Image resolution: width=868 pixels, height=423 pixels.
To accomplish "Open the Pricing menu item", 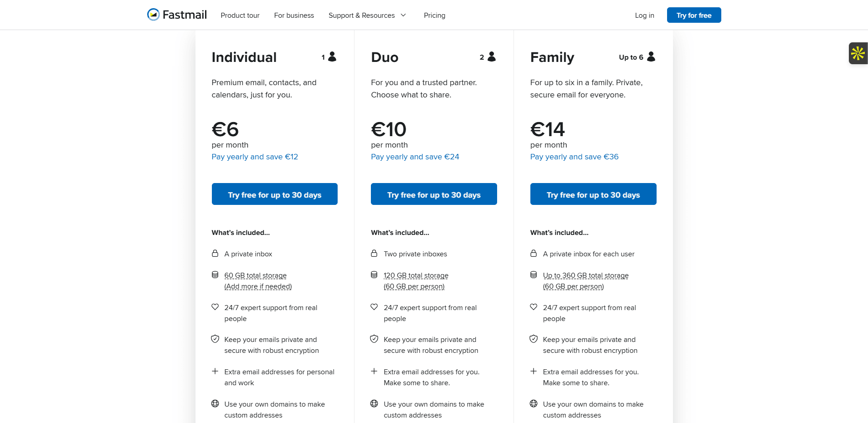I will pyautogui.click(x=434, y=15).
